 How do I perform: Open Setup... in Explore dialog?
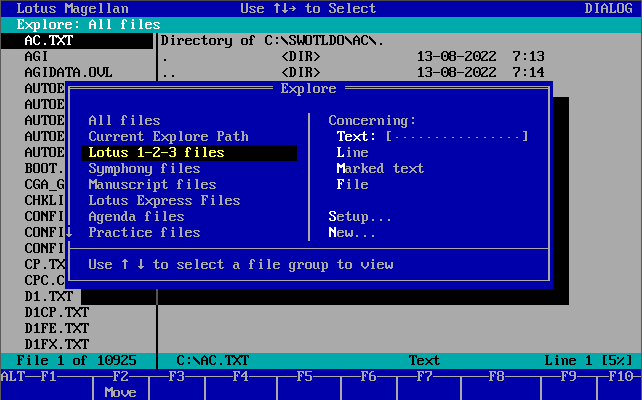point(360,217)
